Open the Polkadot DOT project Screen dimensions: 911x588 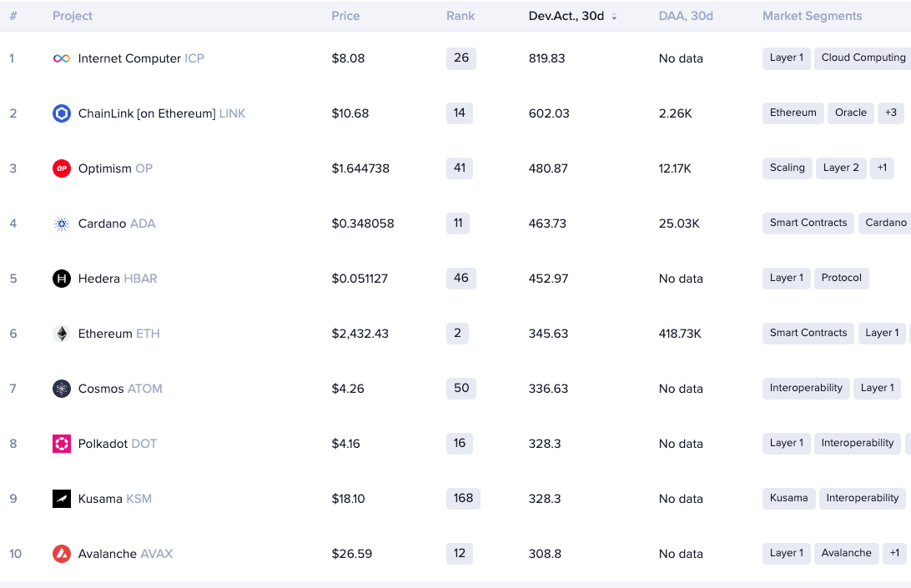pyautogui.click(x=118, y=444)
